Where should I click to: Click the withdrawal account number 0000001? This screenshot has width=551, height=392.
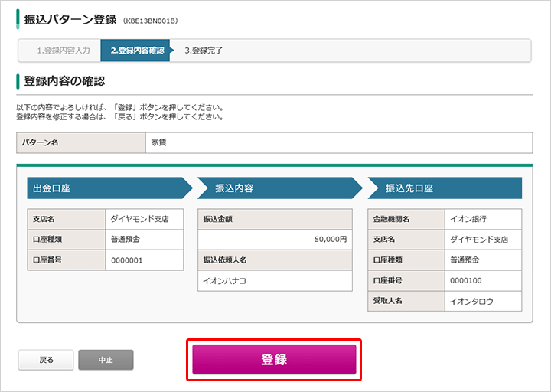pyautogui.click(x=127, y=260)
